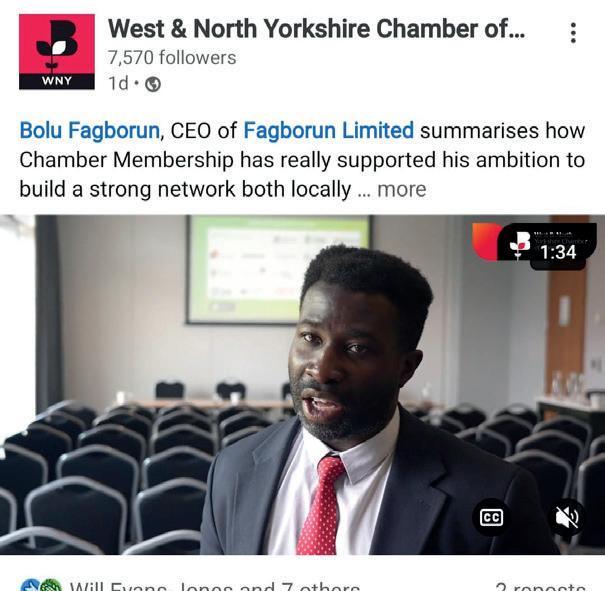Open the post's three-dot options menu
Viewport: 605px width, 591px height.
point(573,32)
